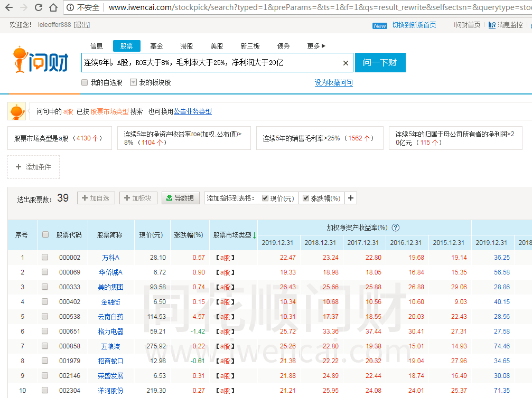Select the 信息 tab
Viewport: 532px width, 398px height.
[96, 46]
